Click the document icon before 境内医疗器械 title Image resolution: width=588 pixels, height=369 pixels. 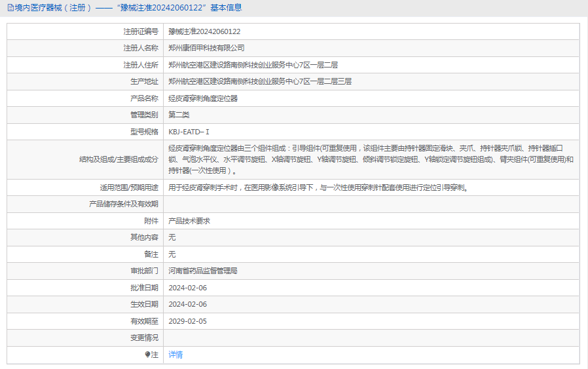[10, 7]
